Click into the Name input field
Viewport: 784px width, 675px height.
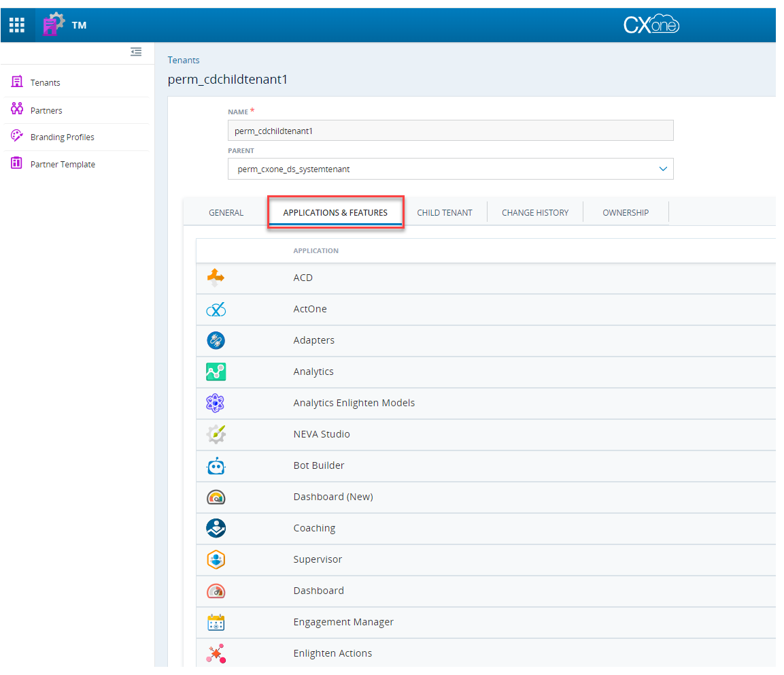tap(451, 131)
